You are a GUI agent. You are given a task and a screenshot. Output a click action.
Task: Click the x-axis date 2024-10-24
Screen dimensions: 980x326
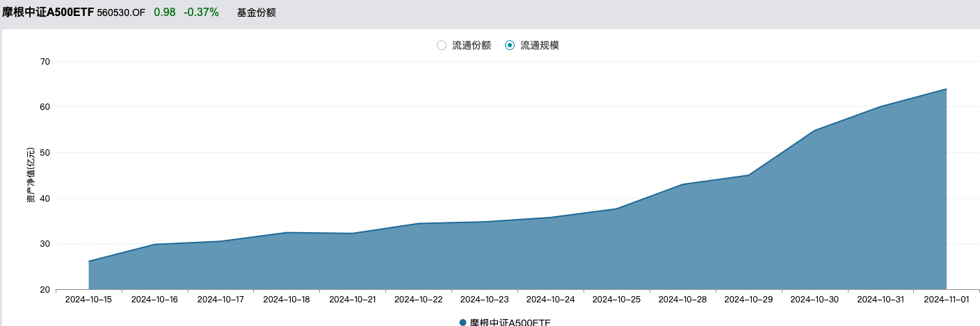tap(550, 299)
